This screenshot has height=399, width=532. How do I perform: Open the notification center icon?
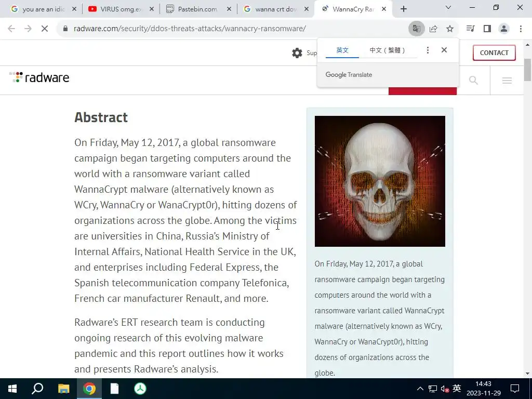(x=515, y=389)
